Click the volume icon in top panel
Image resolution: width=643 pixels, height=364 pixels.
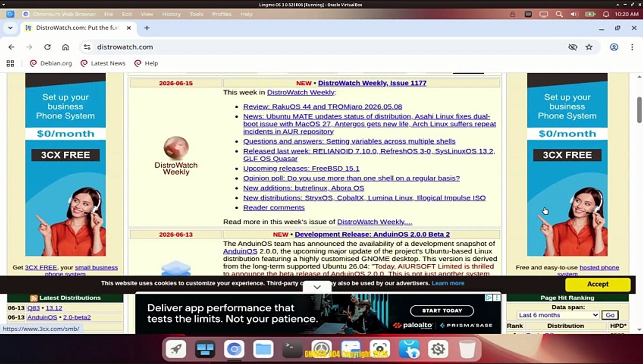(574, 14)
